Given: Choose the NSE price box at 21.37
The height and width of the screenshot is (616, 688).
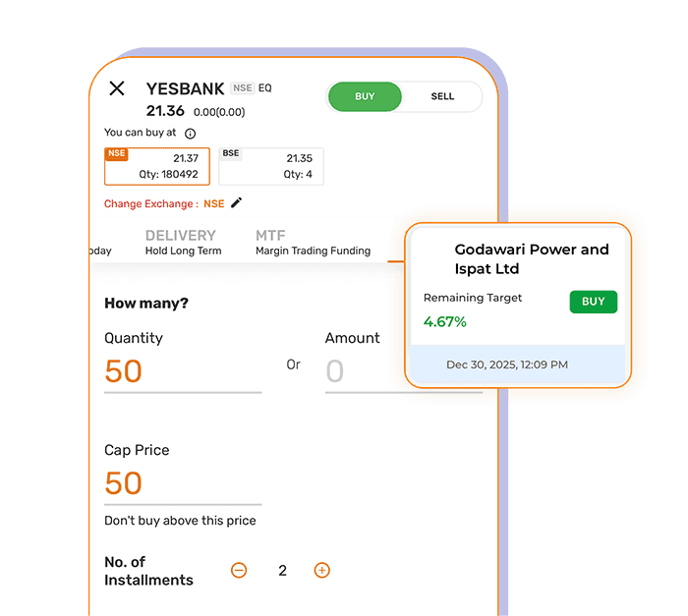Looking at the screenshot, I should 156,166.
